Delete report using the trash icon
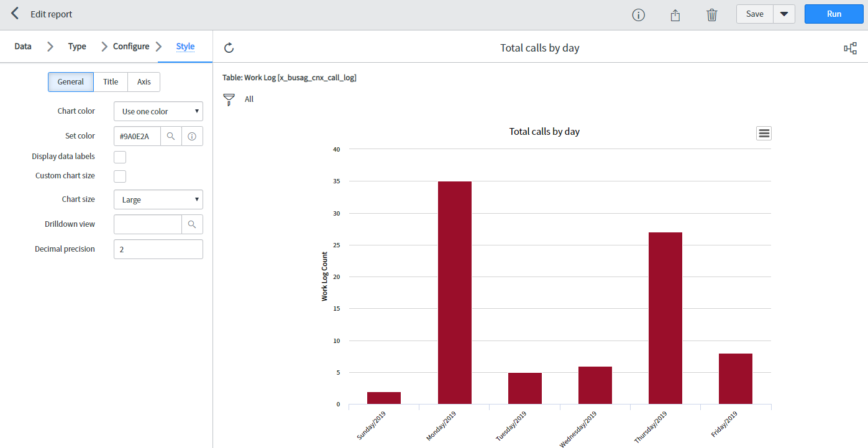The width and height of the screenshot is (868, 448). coord(712,15)
